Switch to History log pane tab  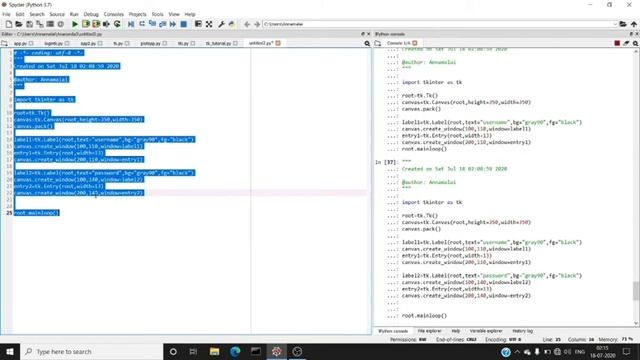click(x=522, y=331)
